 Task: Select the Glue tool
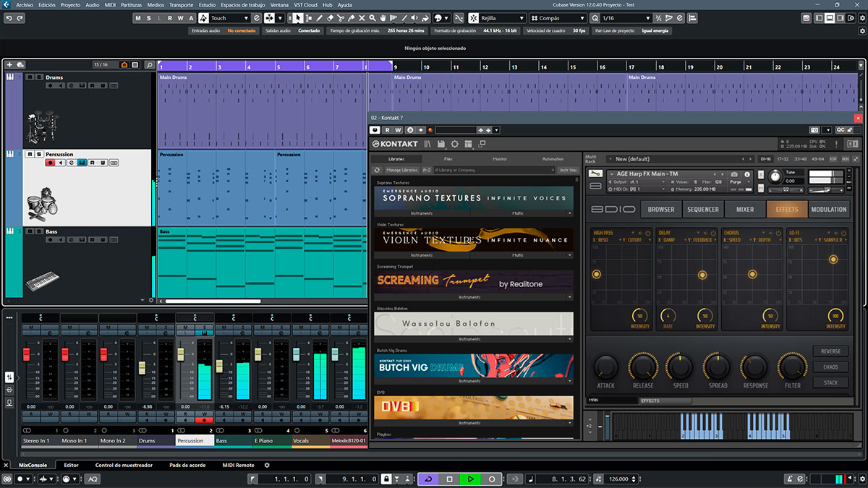click(351, 18)
